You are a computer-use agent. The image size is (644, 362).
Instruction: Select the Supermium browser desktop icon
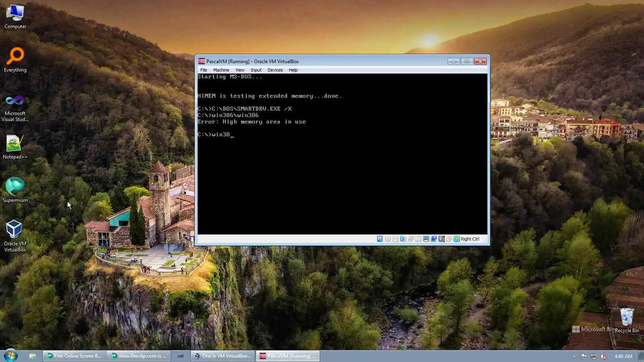pyautogui.click(x=15, y=190)
